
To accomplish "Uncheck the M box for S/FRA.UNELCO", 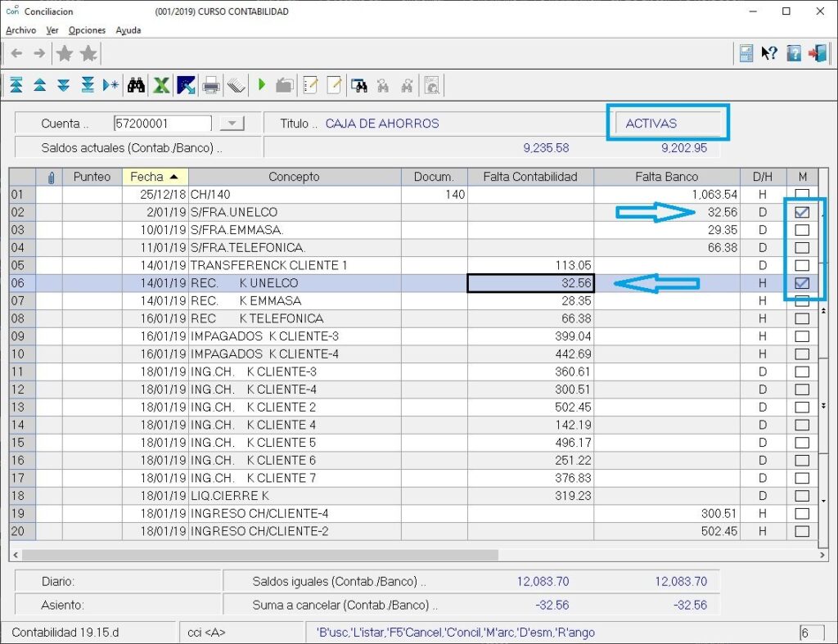I will [802, 212].
